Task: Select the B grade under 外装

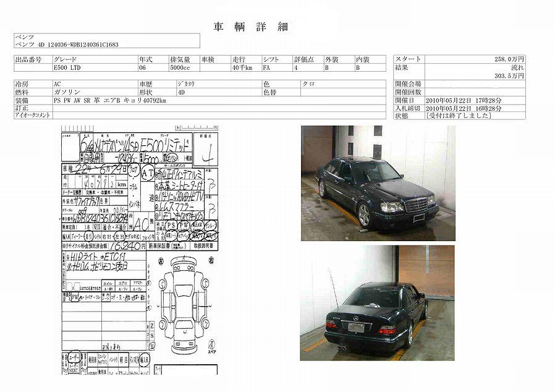Action: point(327,67)
